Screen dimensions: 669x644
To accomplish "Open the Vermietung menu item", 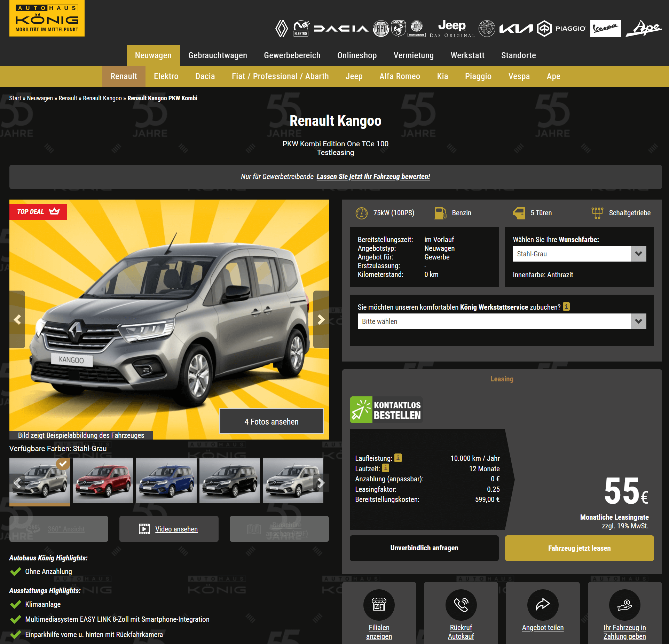I will [414, 55].
